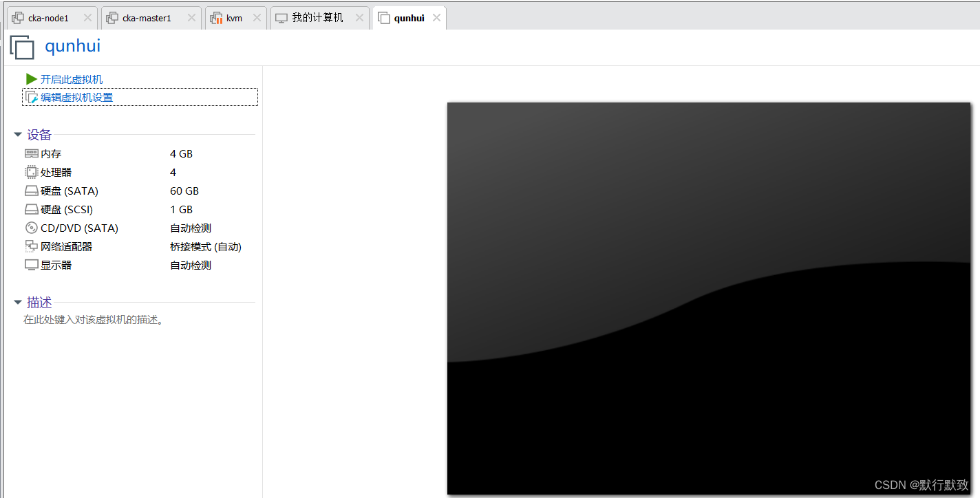Switch to the cka-node1 tab
980x498 pixels.
point(51,18)
